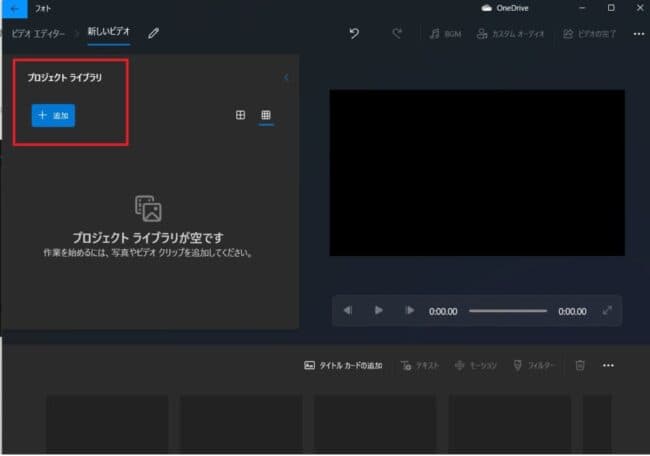Collapse the project library panel chevron
The width and height of the screenshot is (650, 456).
tap(286, 78)
